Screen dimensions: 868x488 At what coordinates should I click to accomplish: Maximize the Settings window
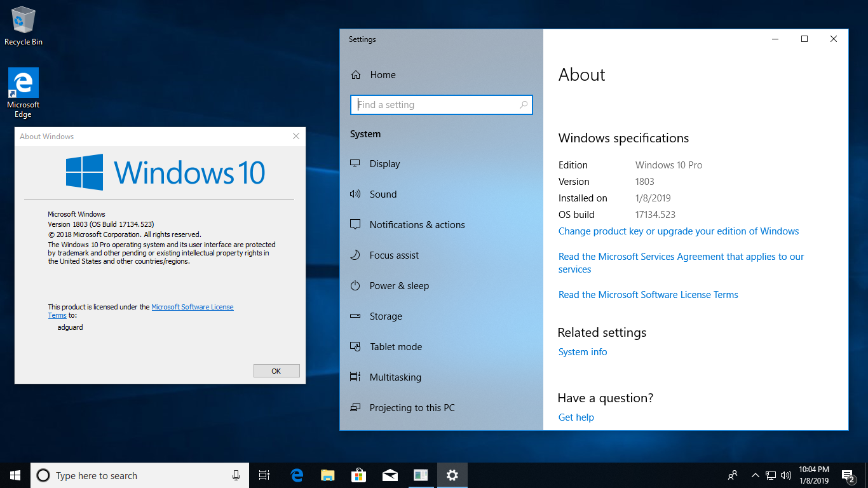click(804, 39)
